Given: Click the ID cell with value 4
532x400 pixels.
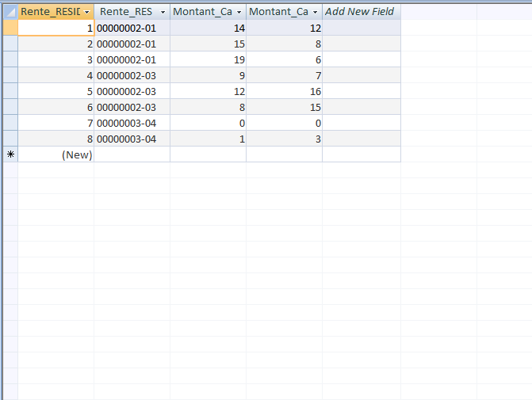Looking at the screenshot, I should (55, 75).
